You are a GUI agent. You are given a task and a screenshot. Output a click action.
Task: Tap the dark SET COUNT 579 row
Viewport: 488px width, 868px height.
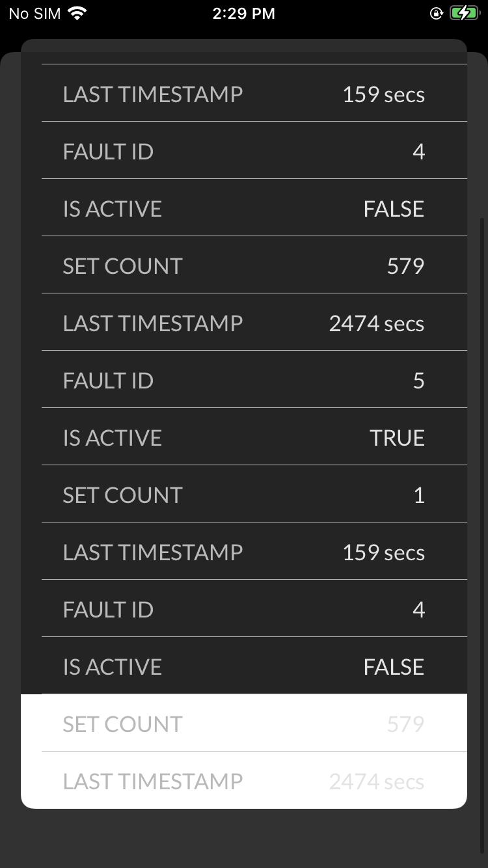(x=254, y=265)
